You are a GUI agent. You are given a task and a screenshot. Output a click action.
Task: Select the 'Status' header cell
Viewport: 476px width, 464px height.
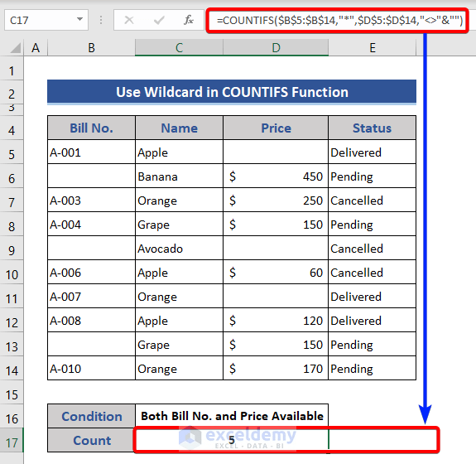pos(373,128)
